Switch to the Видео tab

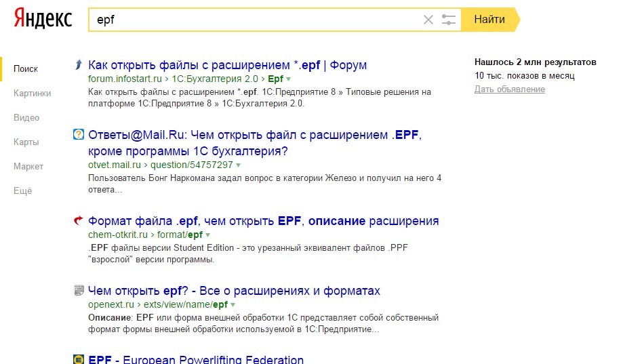(26, 118)
